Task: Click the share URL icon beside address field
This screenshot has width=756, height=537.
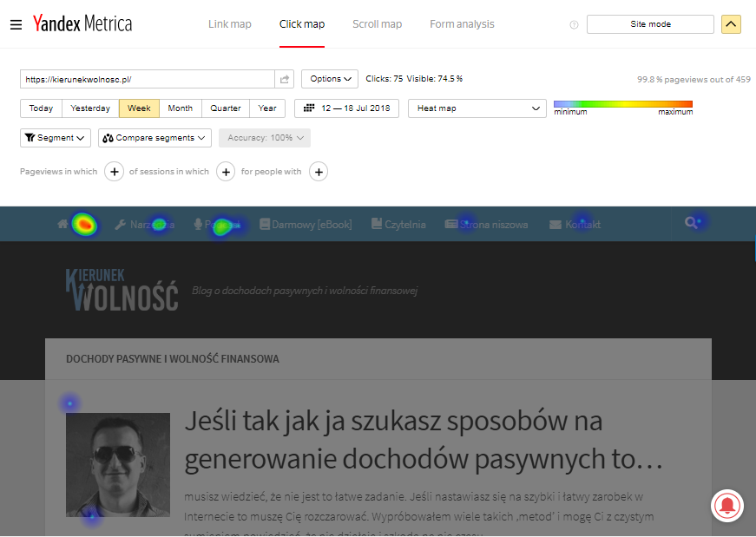Action: 284,79
